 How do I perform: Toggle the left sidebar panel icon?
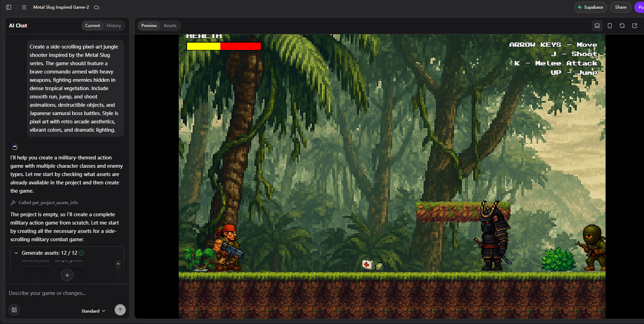click(x=9, y=7)
